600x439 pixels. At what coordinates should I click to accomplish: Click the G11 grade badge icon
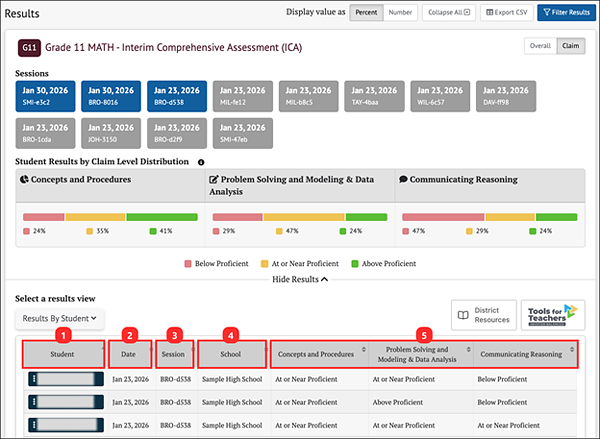point(29,48)
